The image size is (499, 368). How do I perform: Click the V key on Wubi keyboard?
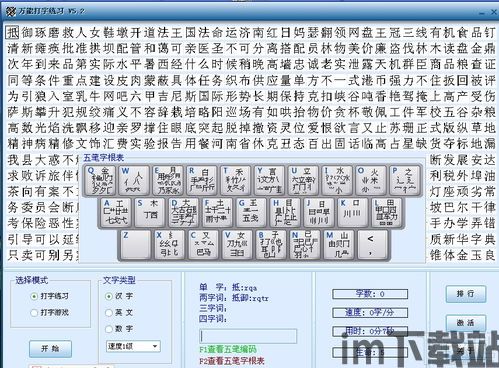pos(237,245)
